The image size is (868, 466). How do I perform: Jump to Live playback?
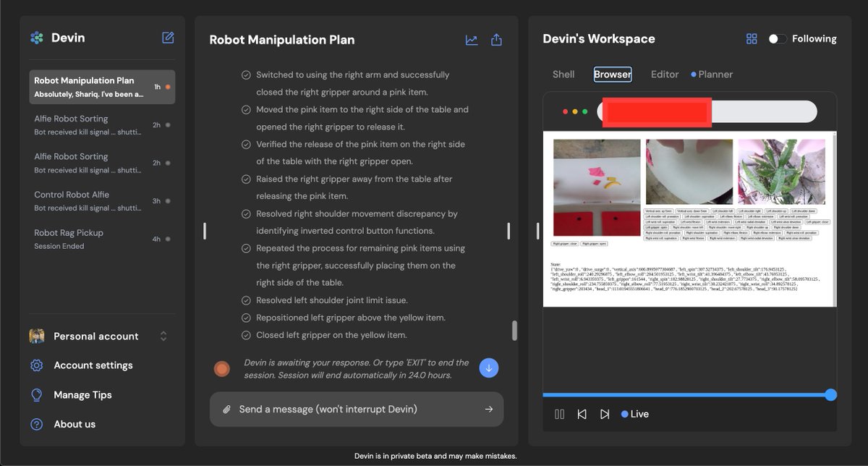click(x=635, y=414)
